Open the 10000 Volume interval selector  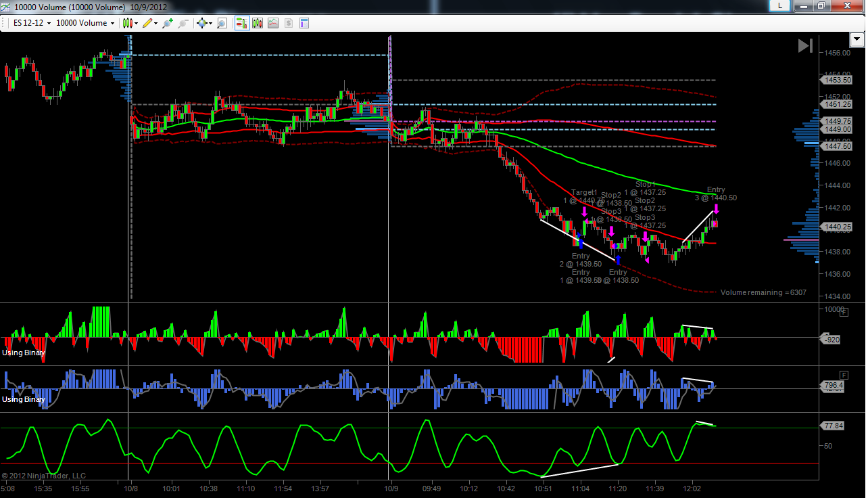point(86,23)
